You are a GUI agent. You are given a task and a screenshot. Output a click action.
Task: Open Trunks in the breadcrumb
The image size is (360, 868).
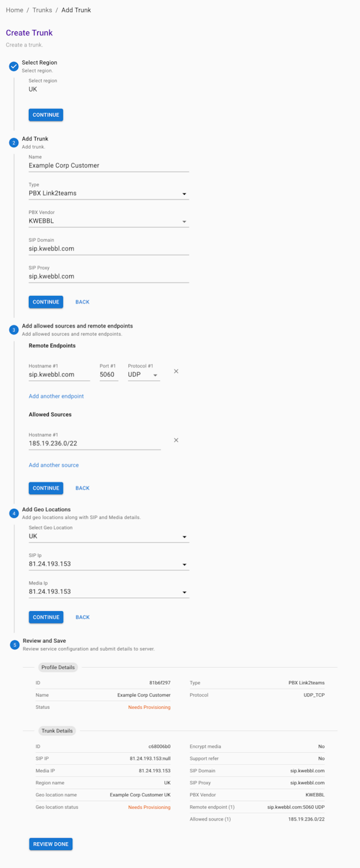pos(42,10)
